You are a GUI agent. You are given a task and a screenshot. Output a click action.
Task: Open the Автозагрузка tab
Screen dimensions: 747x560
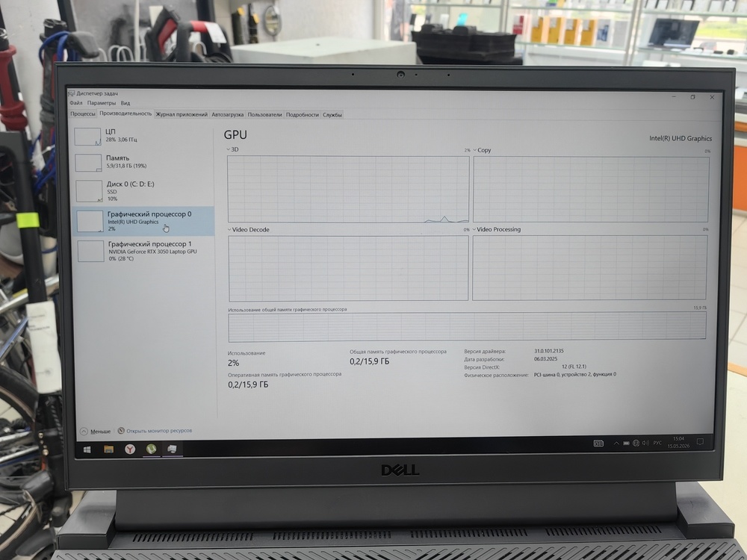227,115
